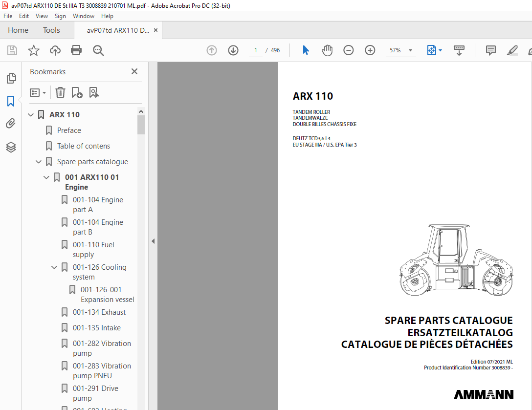Open 001-126-001 Expansion vessel bookmark
The height and width of the screenshot is (410, 532).
107,295
